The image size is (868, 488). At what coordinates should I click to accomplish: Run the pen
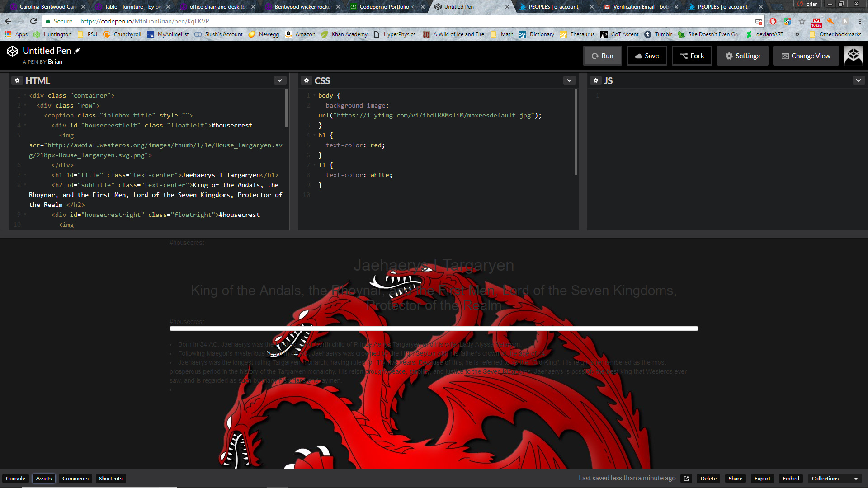tap(602, 56)
